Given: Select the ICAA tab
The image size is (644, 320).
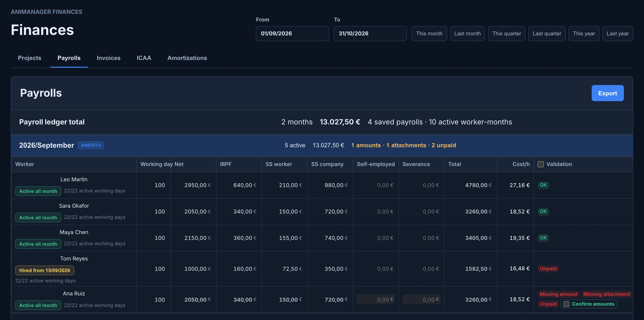Looking at the screenshot, I should tap(144, 58).
